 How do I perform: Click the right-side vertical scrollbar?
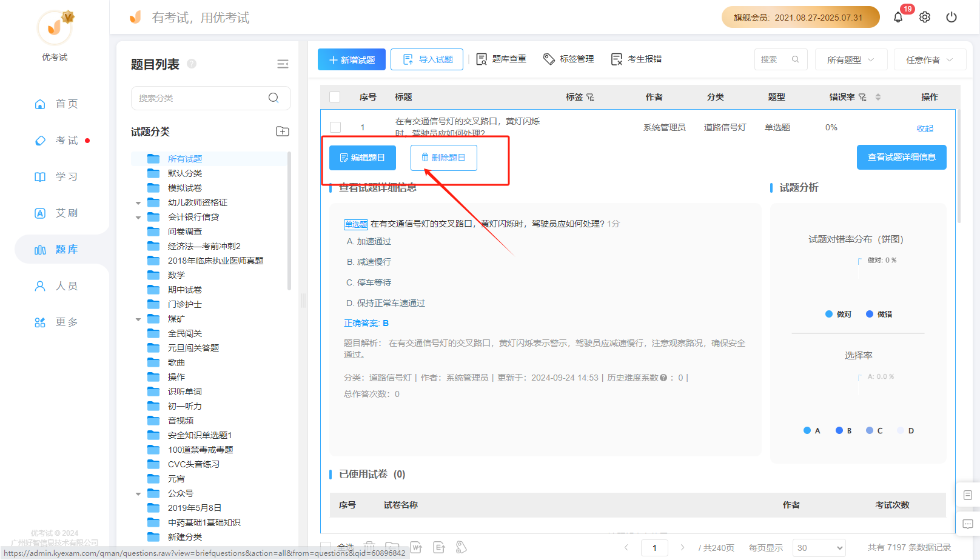point(959,167)
